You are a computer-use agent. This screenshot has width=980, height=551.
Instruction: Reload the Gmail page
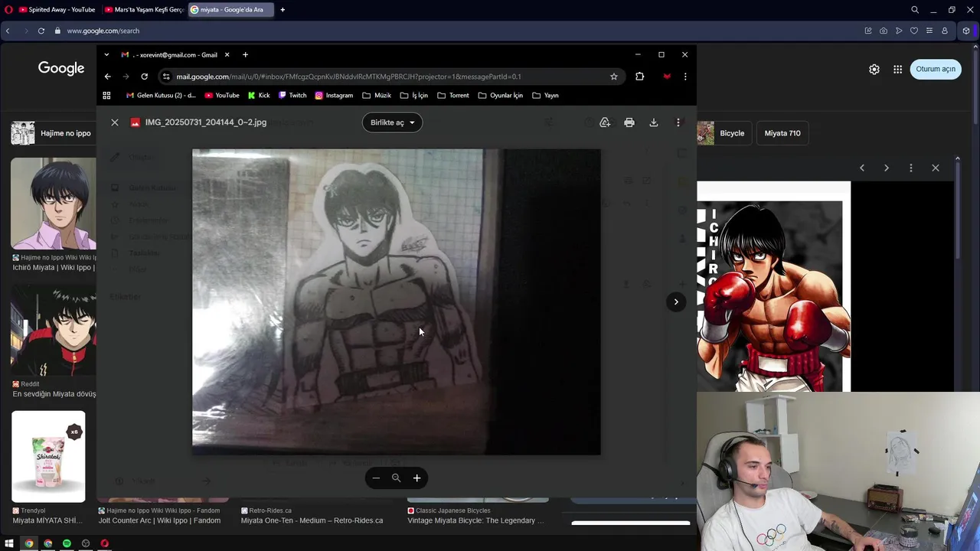(x=144, y=77)
